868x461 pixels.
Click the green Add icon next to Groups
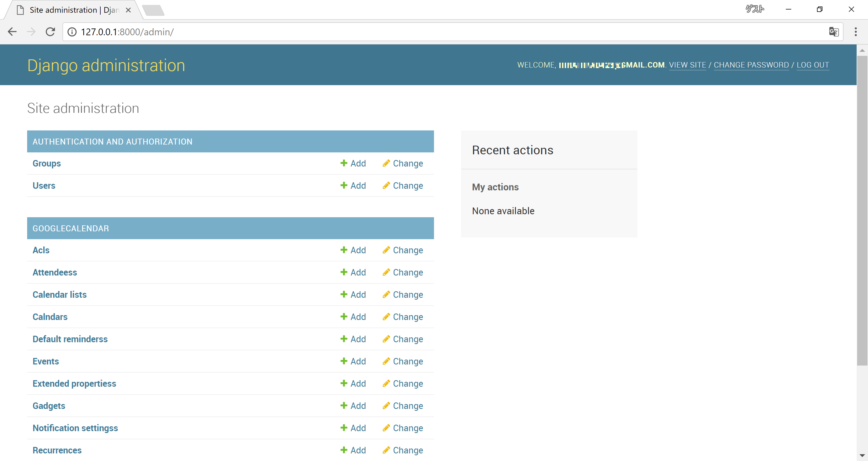[x=344, y=163]
